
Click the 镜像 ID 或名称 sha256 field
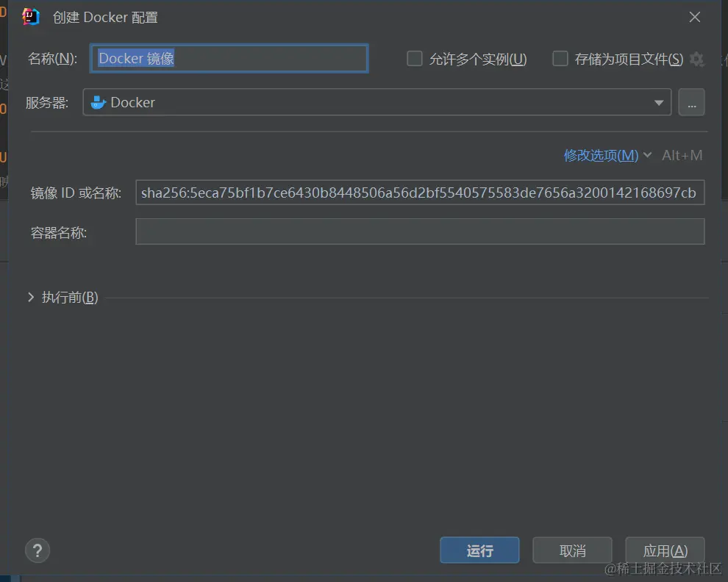[420, 192]
